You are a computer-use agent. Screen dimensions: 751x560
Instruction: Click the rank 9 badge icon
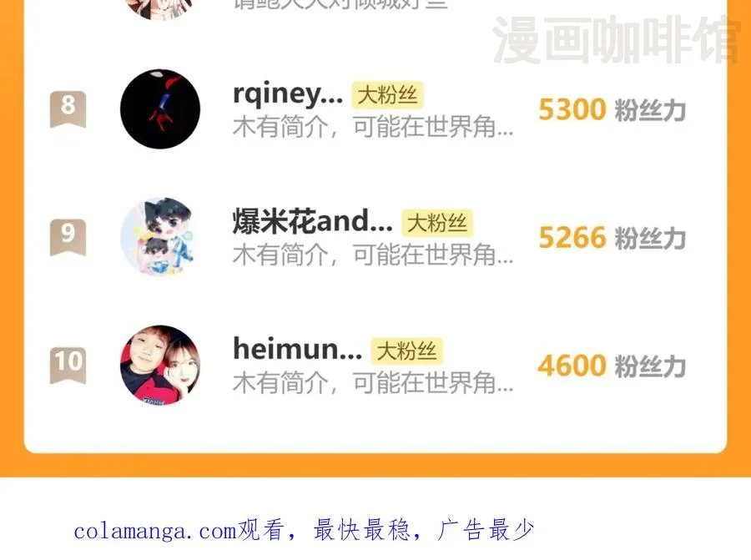[68, 237]
